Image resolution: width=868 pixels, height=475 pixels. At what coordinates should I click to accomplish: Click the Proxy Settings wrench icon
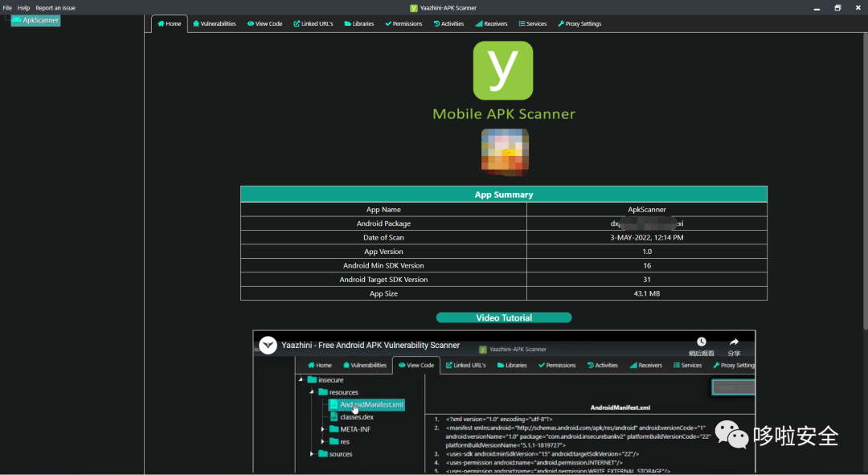tap(561, 24)
